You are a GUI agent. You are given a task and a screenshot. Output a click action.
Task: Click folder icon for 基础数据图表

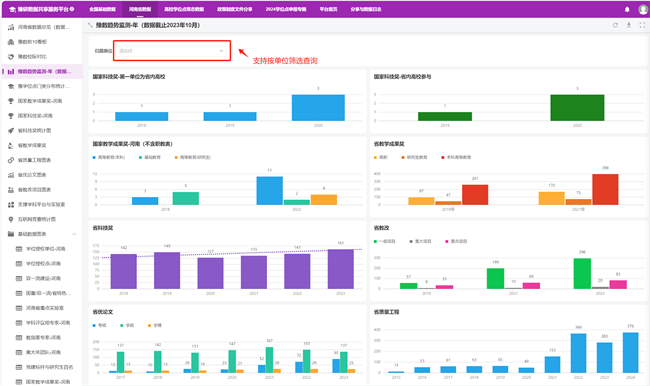point(11,234)
